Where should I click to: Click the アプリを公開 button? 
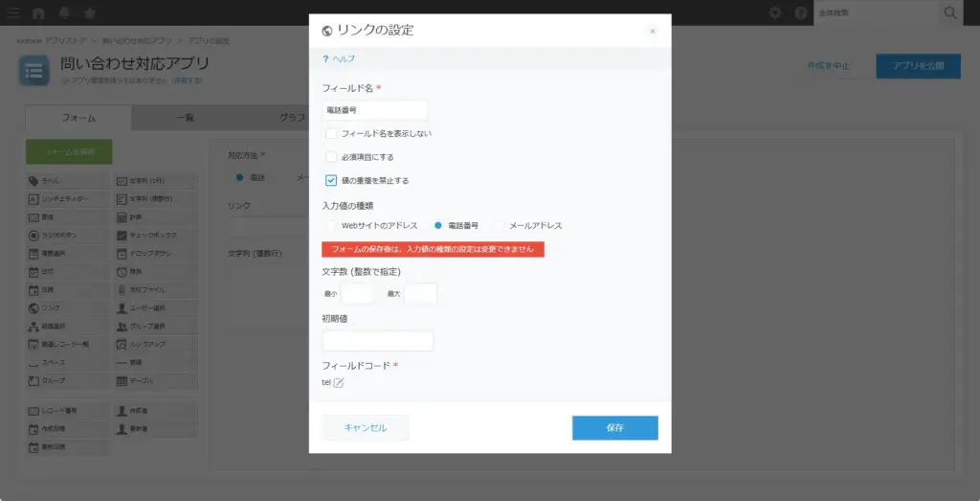[x=918, y=66]
